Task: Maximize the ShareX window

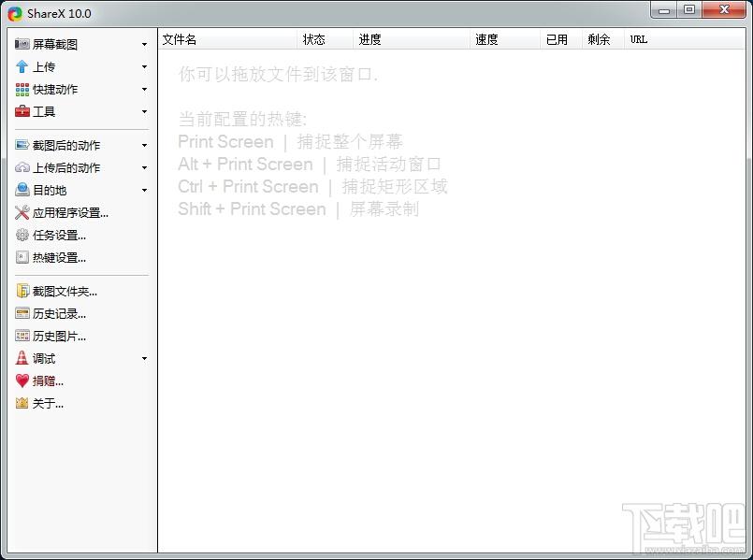Action: pyautogui.click(x=689, y=10)
